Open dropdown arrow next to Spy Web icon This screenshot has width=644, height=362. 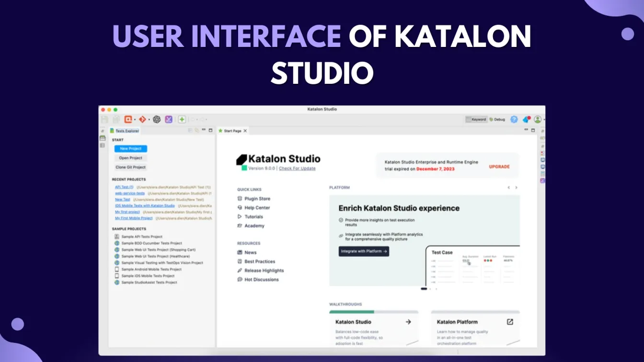point(135,120)
